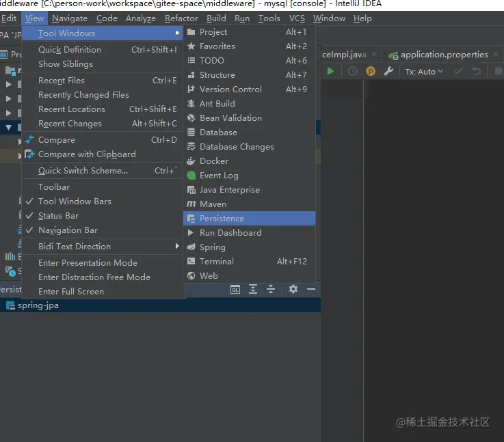The width and height of the screenshot is (504, 442).
Task: Open the Window menu
Action: pyautogui.click(x=329, y=18)
